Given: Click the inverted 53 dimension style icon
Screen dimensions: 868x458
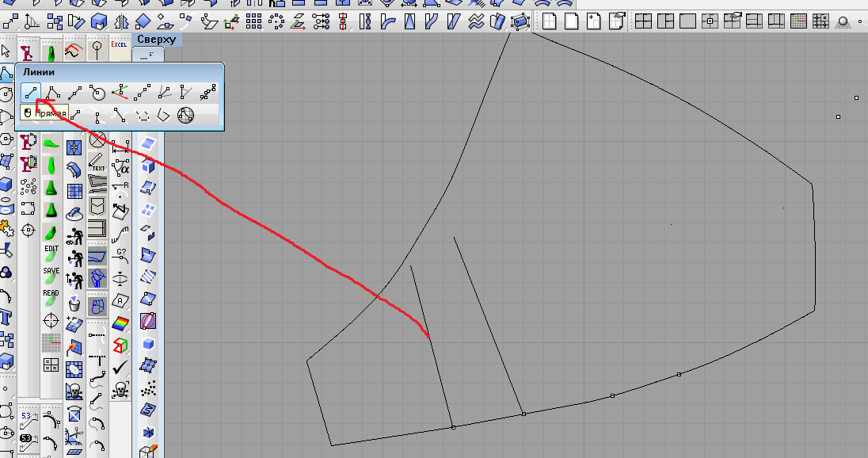Looking at the screenshot, I should pos(29,441).
